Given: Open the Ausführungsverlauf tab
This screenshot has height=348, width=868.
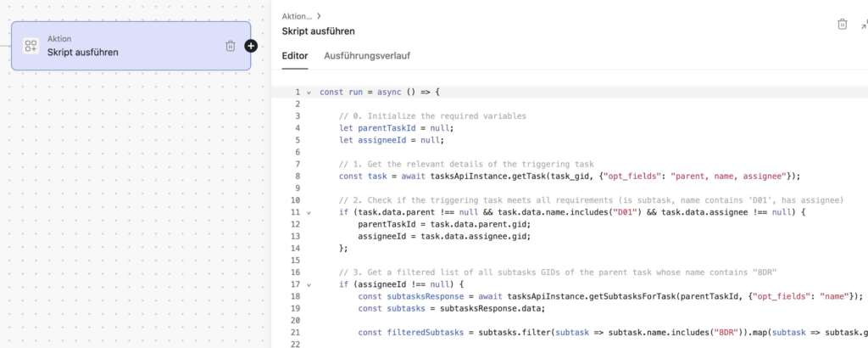Looking at the screenshot, I should pyautogui.click(x=367, y=56).
